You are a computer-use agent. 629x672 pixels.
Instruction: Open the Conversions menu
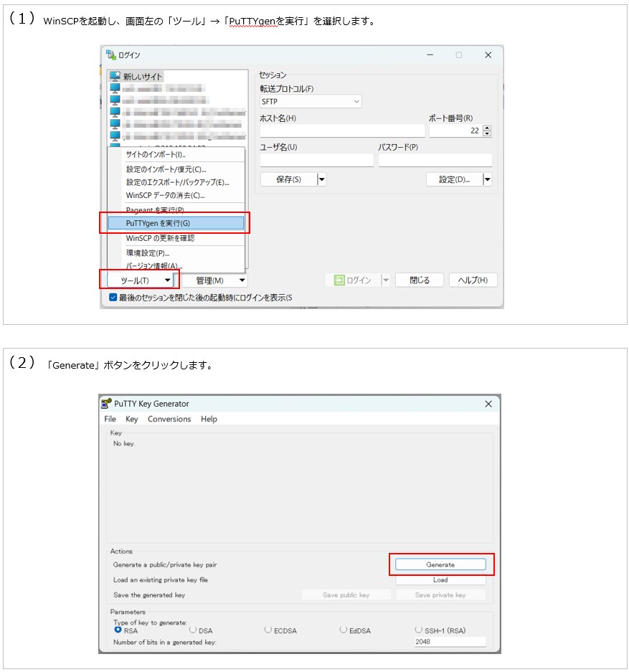(x=169, y=419)
